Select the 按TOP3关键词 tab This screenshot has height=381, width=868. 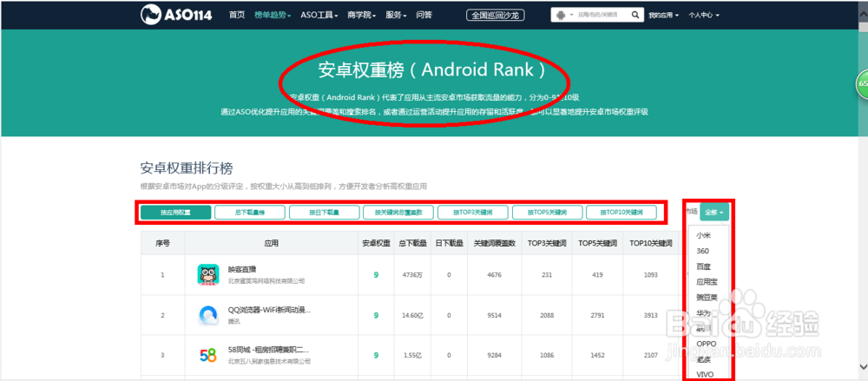473,212
